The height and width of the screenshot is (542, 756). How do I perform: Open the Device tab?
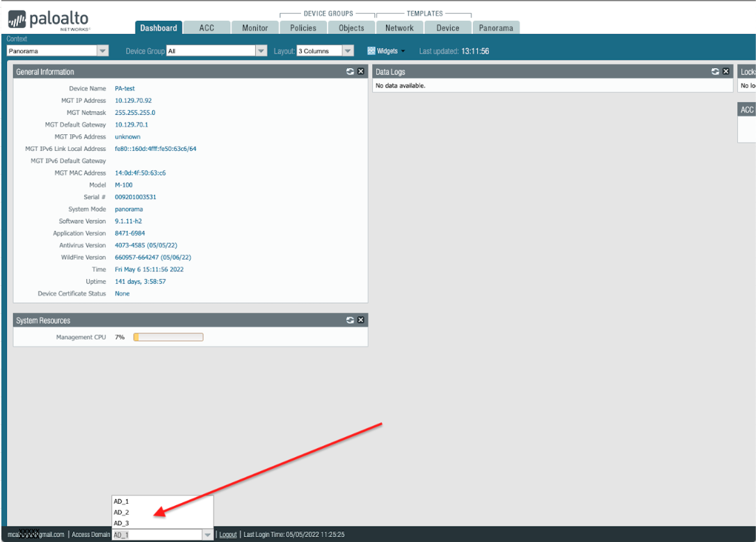[x=448, y=28]
